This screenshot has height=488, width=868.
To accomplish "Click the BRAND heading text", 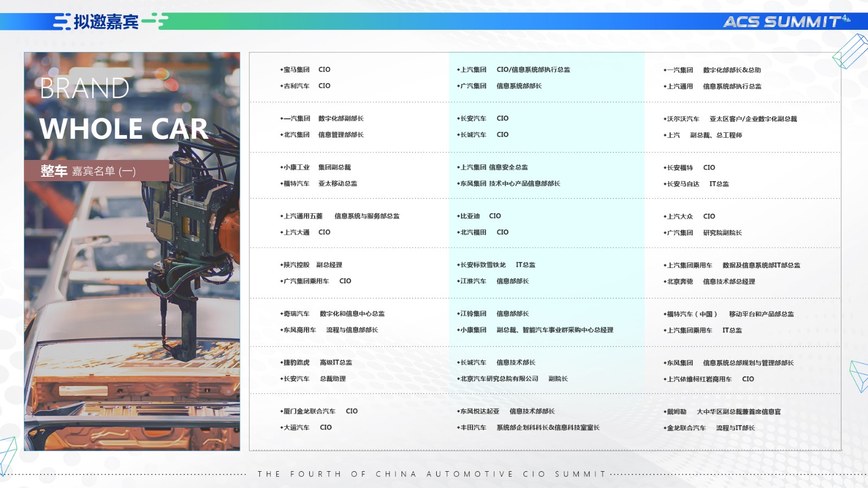I will (x=84, y=88).
